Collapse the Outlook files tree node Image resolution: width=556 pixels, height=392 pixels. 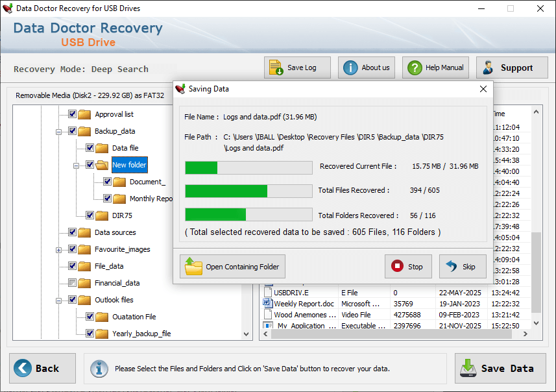tap(58, 300)
